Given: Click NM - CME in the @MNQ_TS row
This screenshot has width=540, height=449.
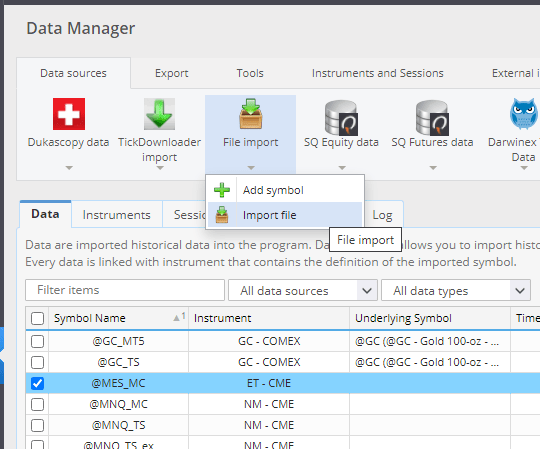Looking at the screenshot, I should [269, 425].
